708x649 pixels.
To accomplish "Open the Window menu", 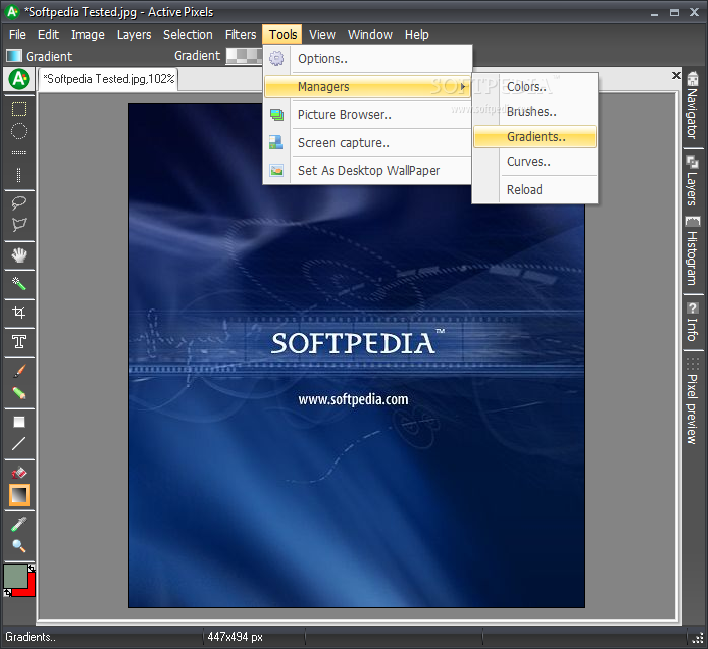I will pyautogui.click(x=370, y=35).
